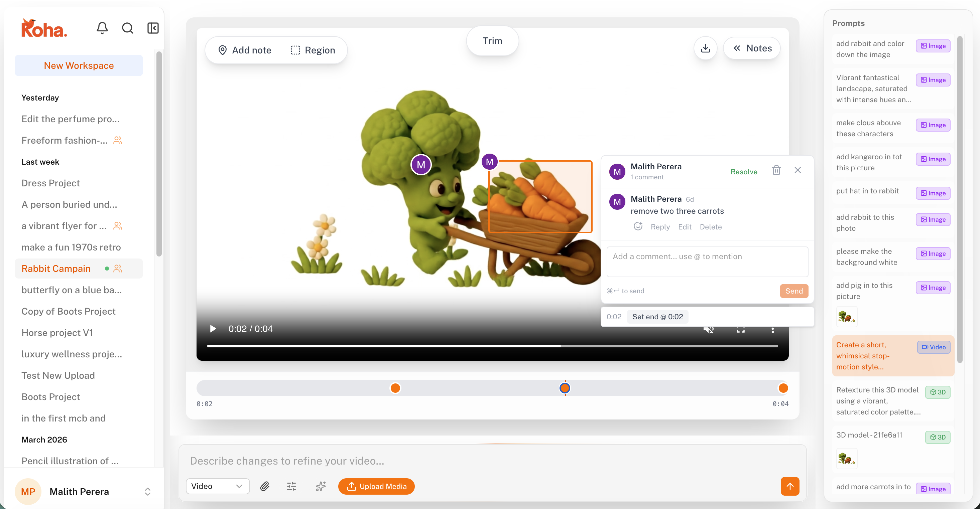980x509 pixels.
Task: Unmute the video audio
Action: tap(708, 330)
